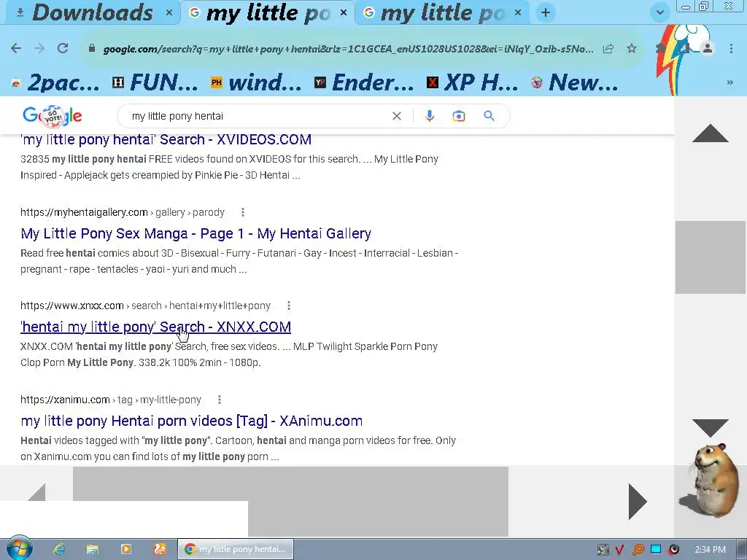View site info via the lock icon
The image size is (747, 560).
pos(92,49)
